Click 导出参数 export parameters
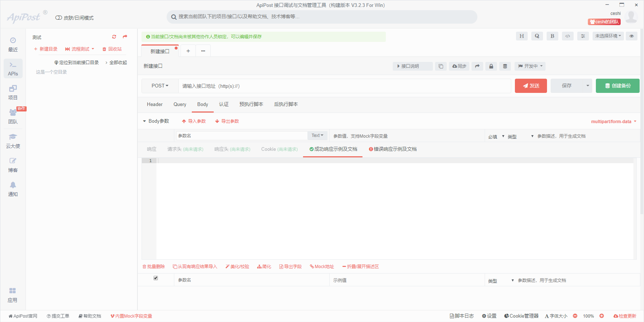 click(227, 121)
